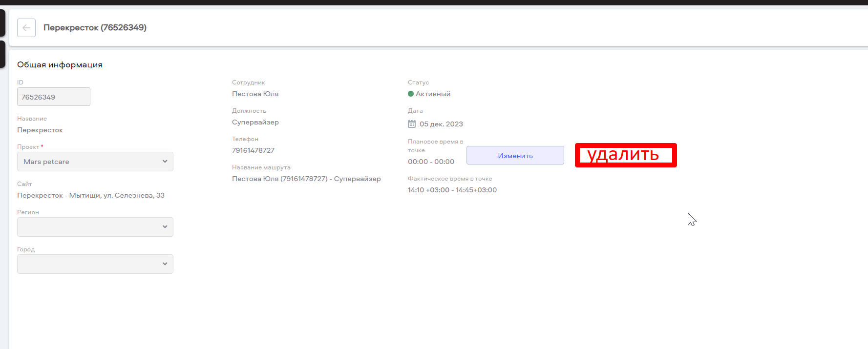Click the site address Перекресток - Мытищи, ул. Селезнева, 33
Viewport: 868px width, 349px height.
[91, 195]
